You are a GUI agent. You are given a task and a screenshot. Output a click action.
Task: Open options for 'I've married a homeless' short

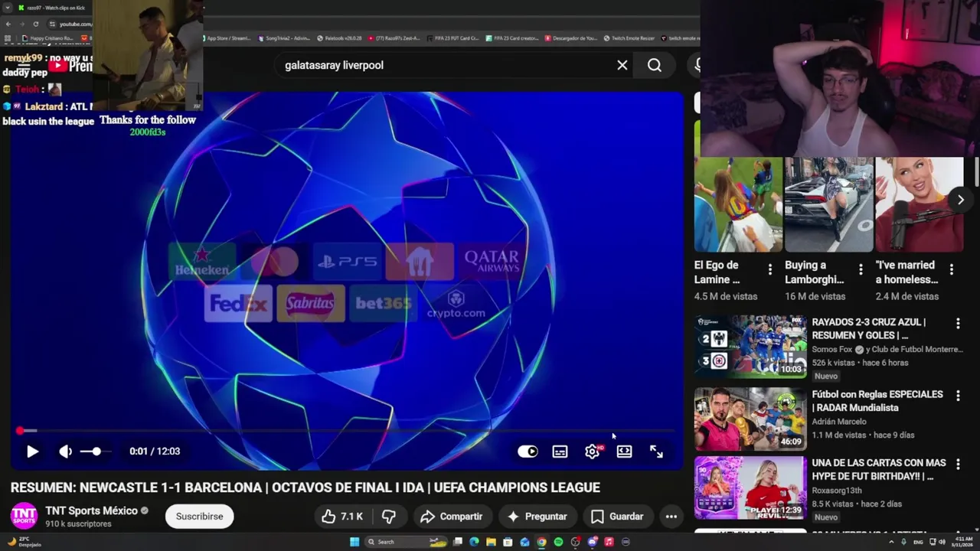pos(951,269)
